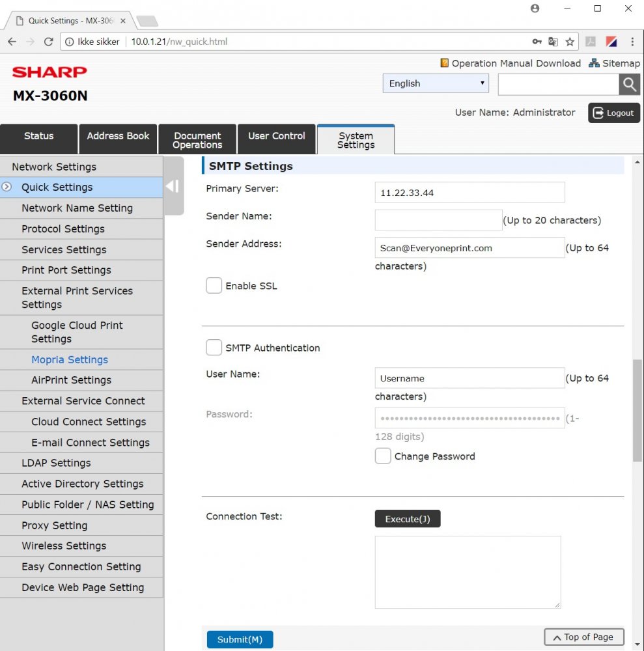Open the English language dropdown

click(436, 83)
